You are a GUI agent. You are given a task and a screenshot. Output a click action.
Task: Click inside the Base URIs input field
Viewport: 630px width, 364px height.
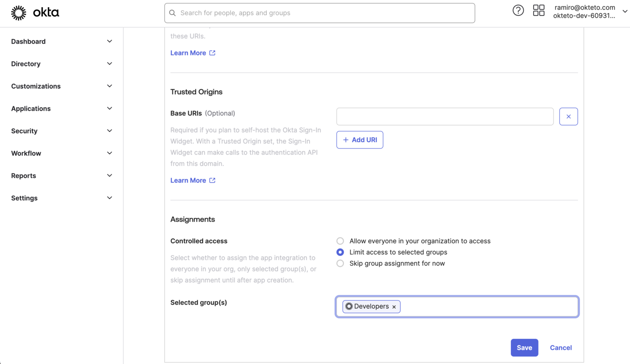445,116
